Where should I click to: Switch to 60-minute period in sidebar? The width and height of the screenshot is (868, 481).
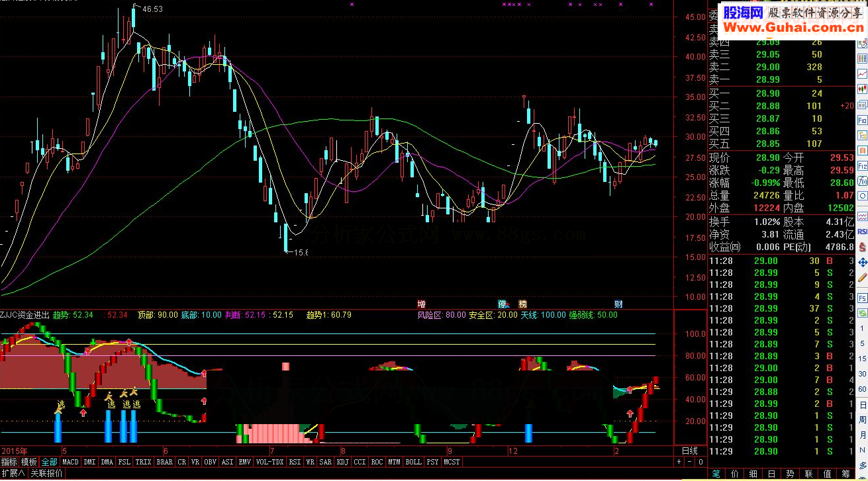[x=862, y=389]
